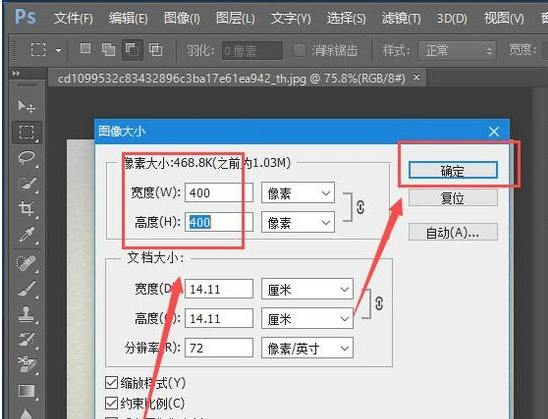Screen dimensions: 548x419
Task: Select the Brush tool
Action: click(x=27, y=289)
